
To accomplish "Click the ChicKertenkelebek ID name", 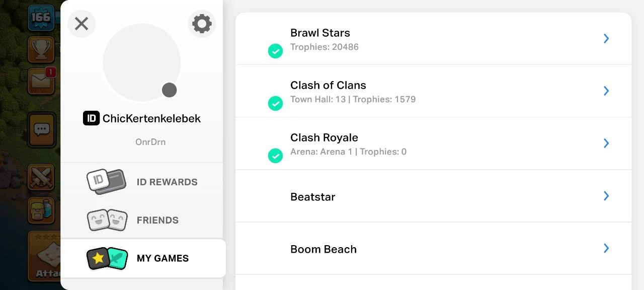I will point(151,118).
